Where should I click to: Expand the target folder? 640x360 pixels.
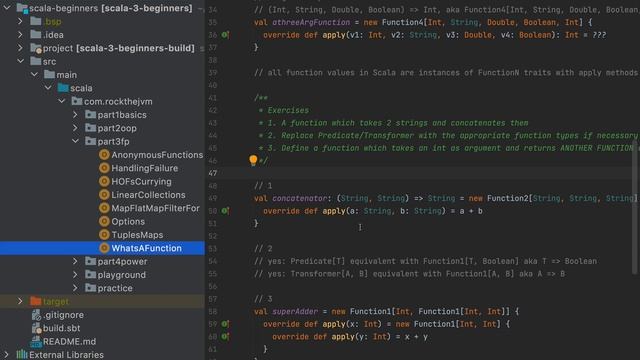tap(20, 301)
